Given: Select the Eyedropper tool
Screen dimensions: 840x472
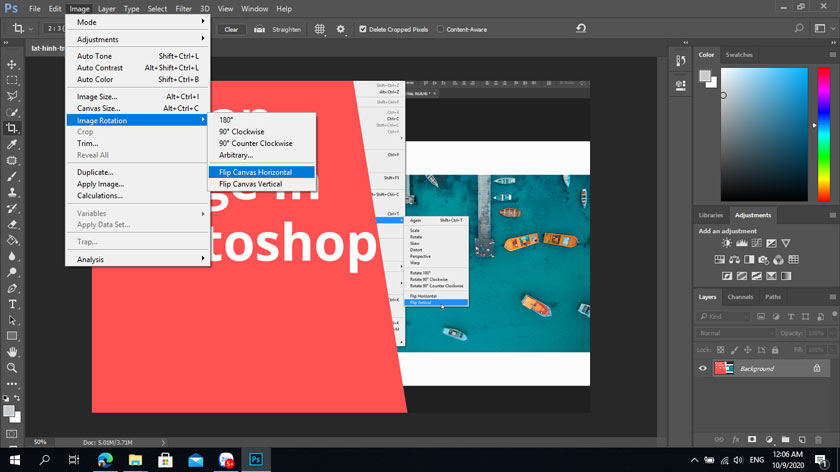Looking at the screenshot, I should point(12,144).
